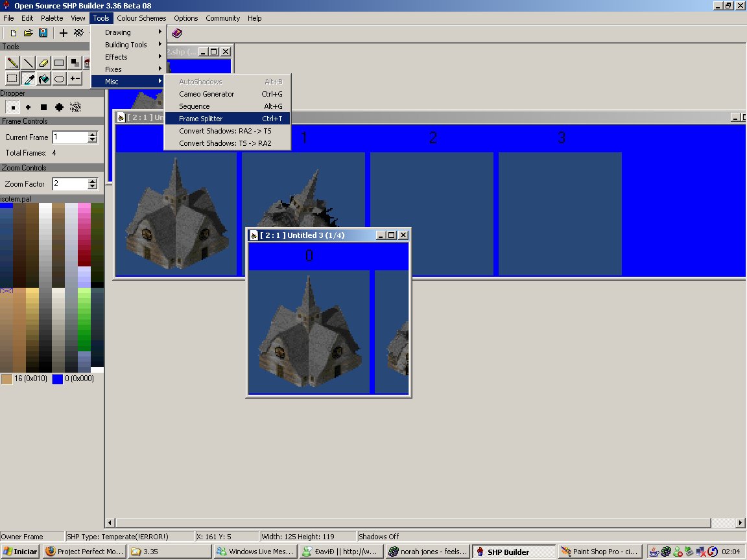Click SHP Type: Temperate status text
This screenshot has height=560, width=747.
(117, 537)
